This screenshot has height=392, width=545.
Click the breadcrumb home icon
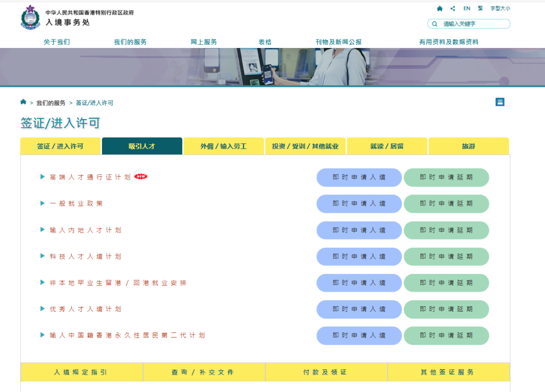click(x=23, y=102)
